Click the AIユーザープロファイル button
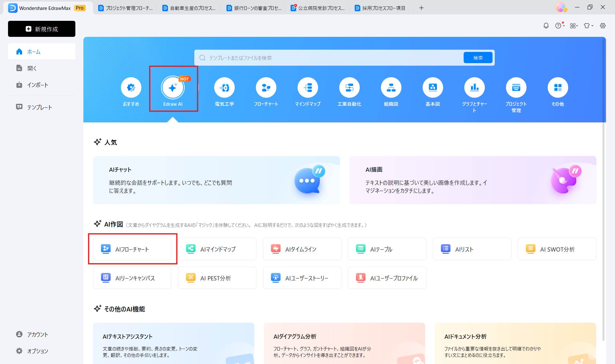The height and width of the screenshot is (364, 615). 387,278
